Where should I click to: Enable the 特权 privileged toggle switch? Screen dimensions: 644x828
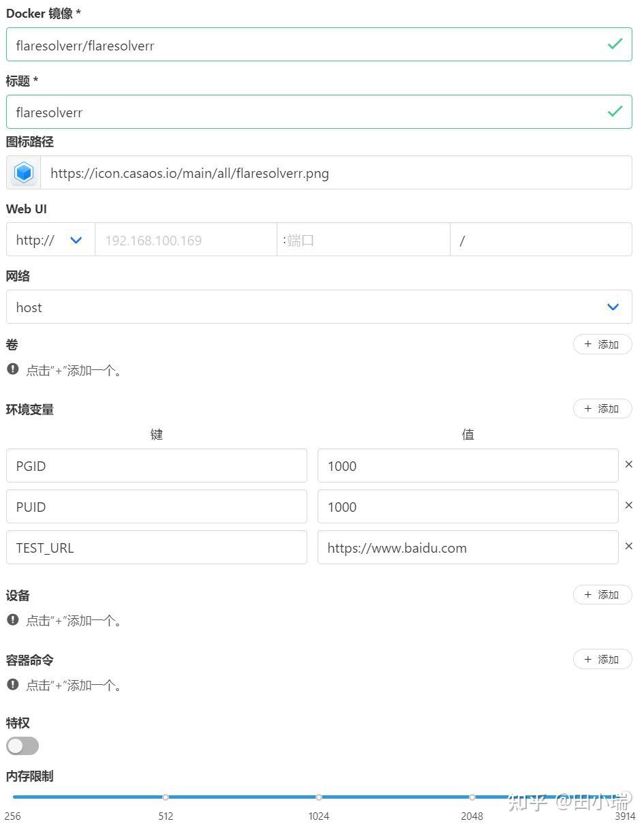click(x=22, y=746)
